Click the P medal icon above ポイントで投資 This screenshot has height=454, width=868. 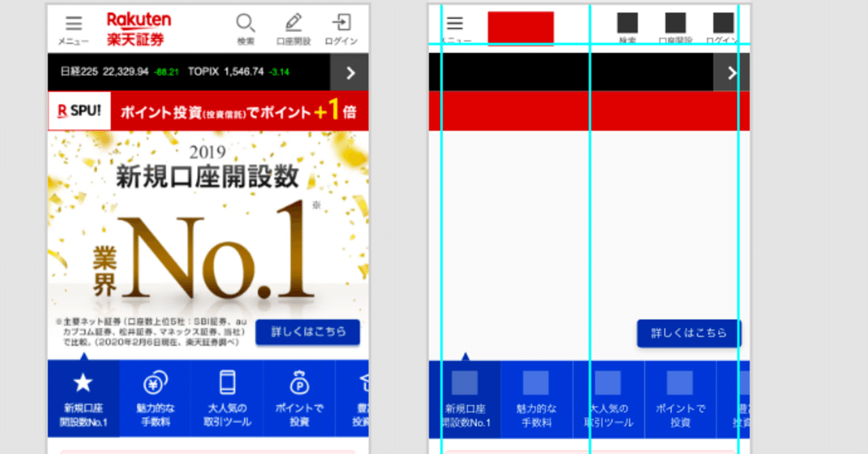coord(300,384)
